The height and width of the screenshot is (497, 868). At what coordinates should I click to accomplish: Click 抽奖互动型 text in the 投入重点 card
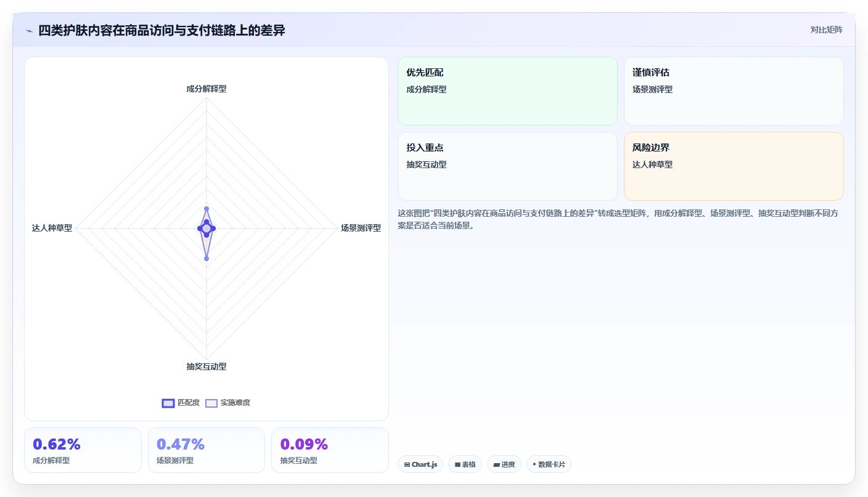(427, 164)
